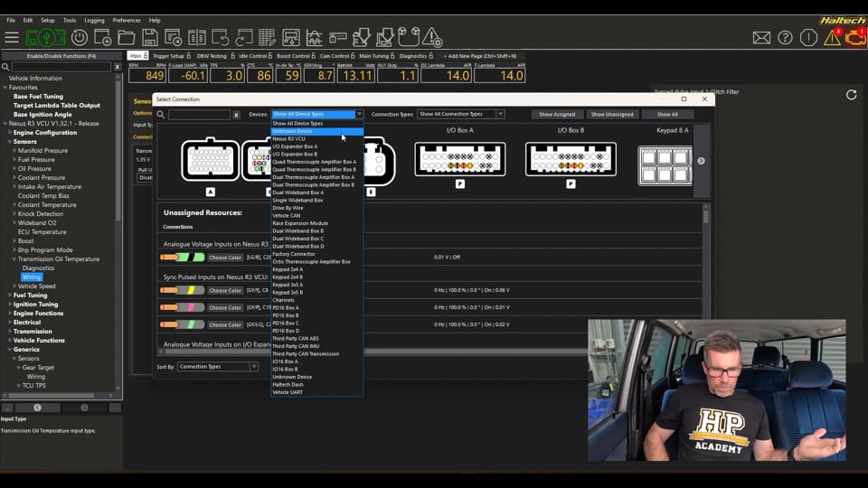
Task: Toggle the lock on Cam Control tab
Action: 353,55
